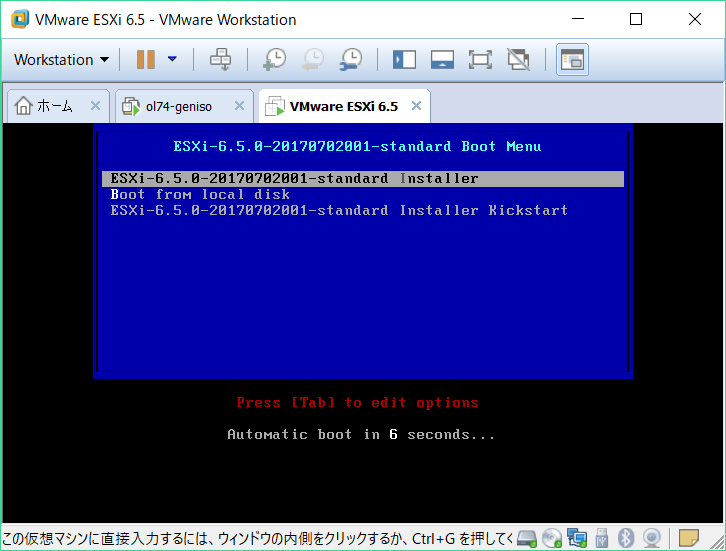
Task: Maximize the VMware Workstation window
Action: (x=636, y=19)
